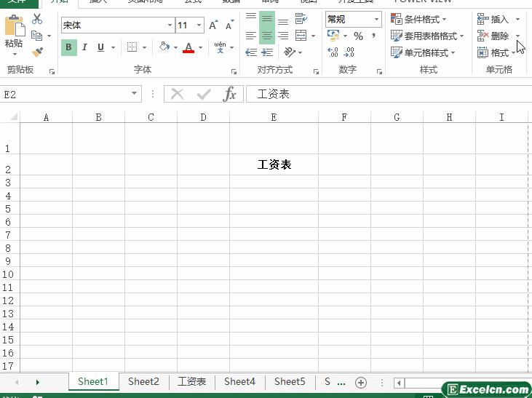Add a new sheet with plus
This screenshot has height=398, width=532.
(361, 383)
